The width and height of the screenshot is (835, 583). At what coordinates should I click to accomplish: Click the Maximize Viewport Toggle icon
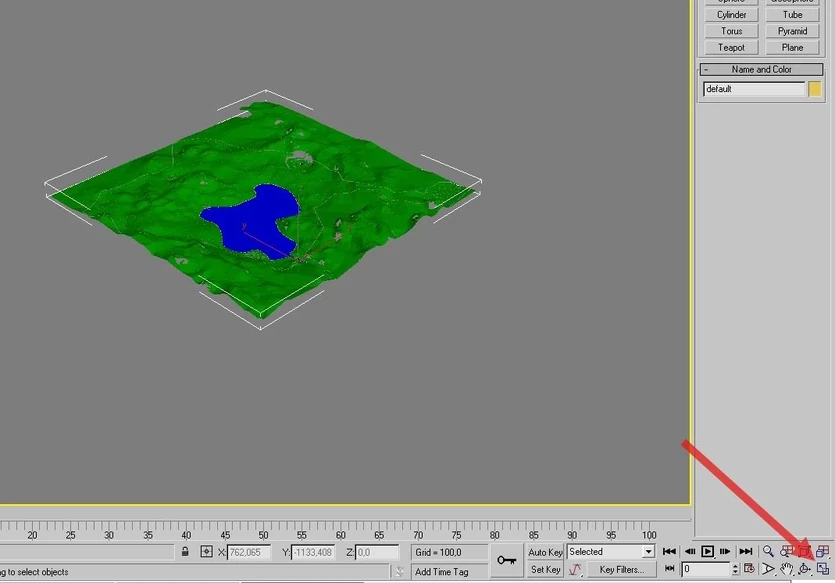click(822, 569)
